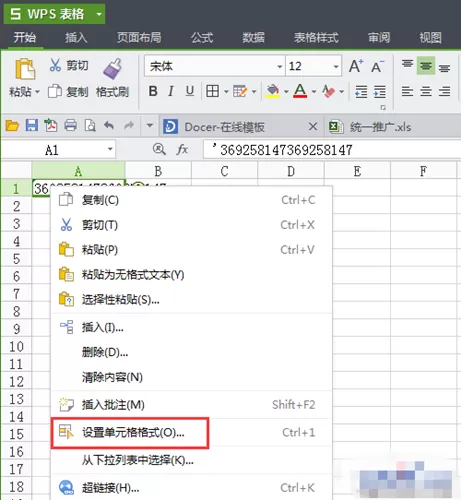The image size is (461, 500).
Task: Close the Docer-在线模板 tab
Action: pyautogui.click(x=313, y=126)
